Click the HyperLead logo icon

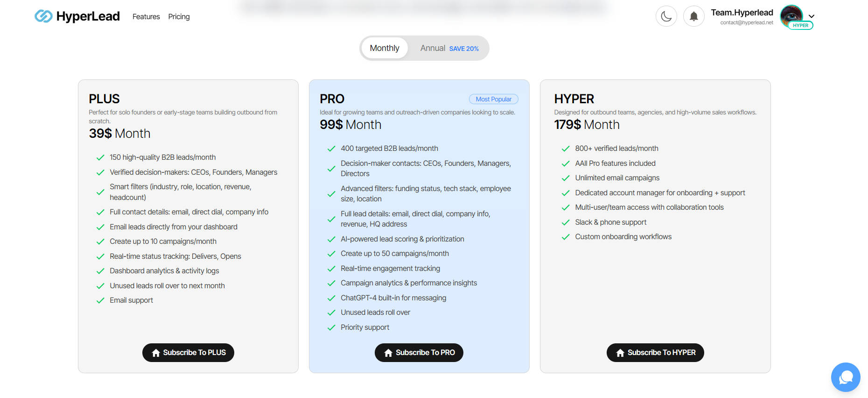point(43,16)
